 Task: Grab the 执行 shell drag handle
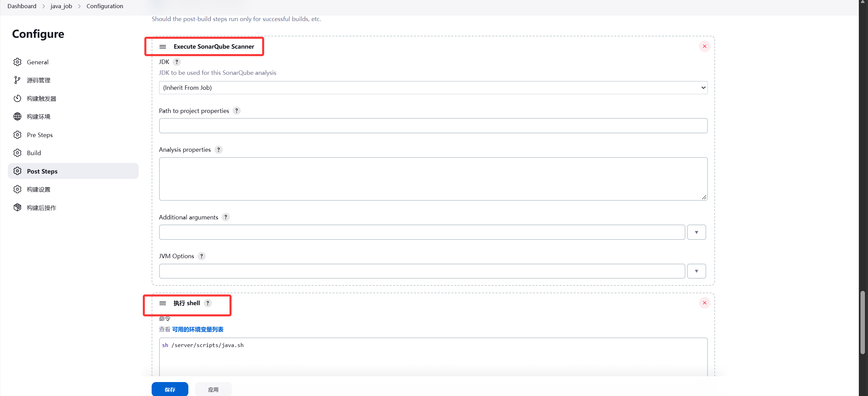[x=163, y=303]
